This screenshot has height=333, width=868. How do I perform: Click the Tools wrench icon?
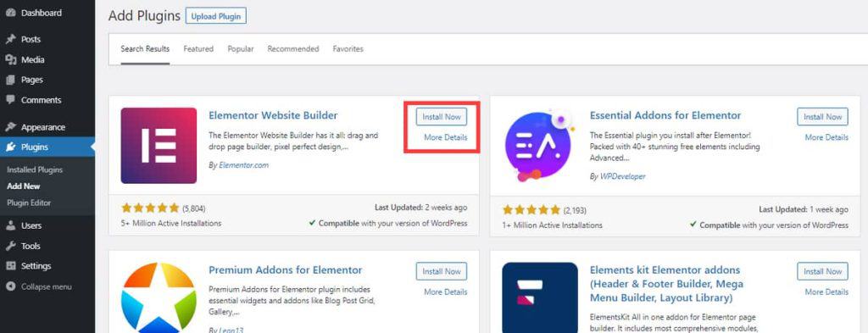[10, 247]
